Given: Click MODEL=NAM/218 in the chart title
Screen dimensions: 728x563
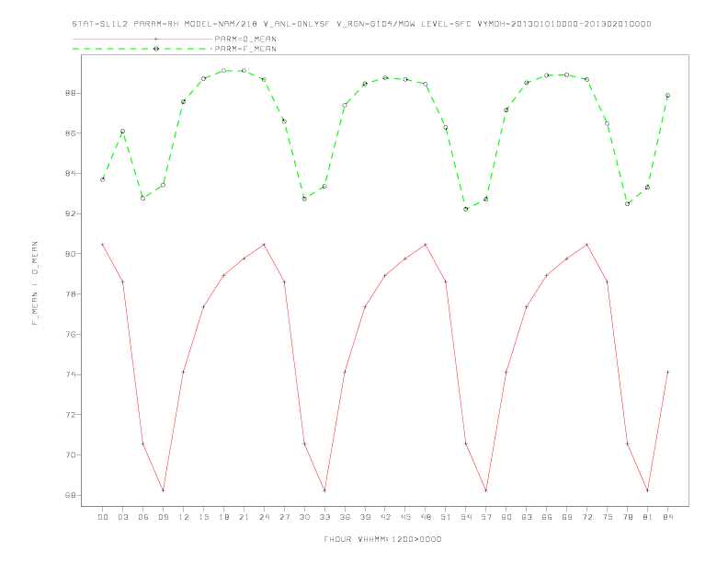Looking at the screenshot, I should (221, 24).
